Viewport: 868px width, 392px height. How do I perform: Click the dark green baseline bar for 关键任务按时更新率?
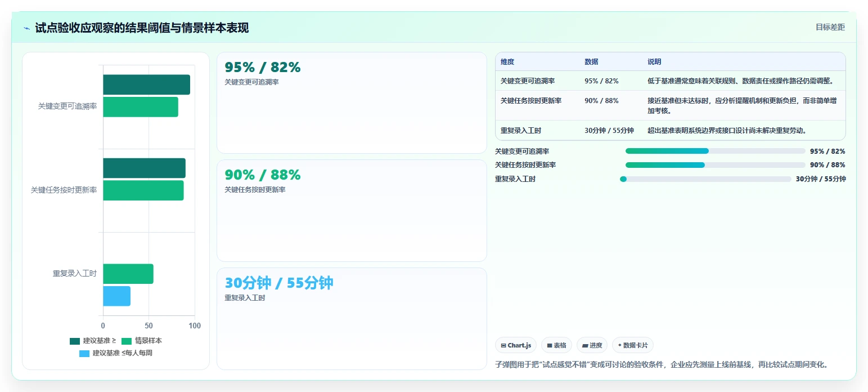coord(144,168)
